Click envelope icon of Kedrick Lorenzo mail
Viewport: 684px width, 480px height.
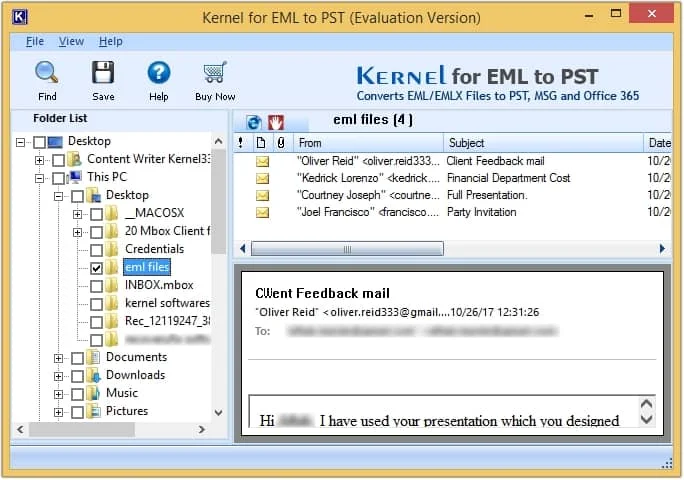[262, 178]
